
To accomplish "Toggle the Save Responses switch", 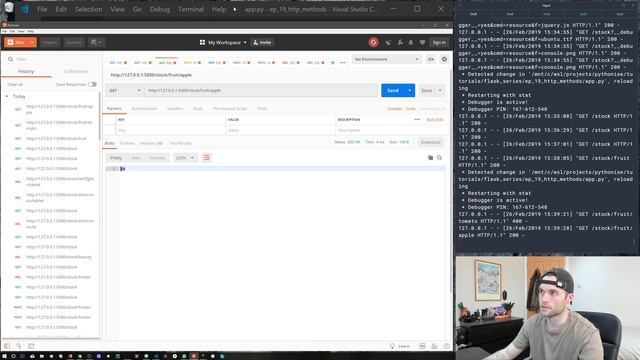I will click(x=93, y=84).
